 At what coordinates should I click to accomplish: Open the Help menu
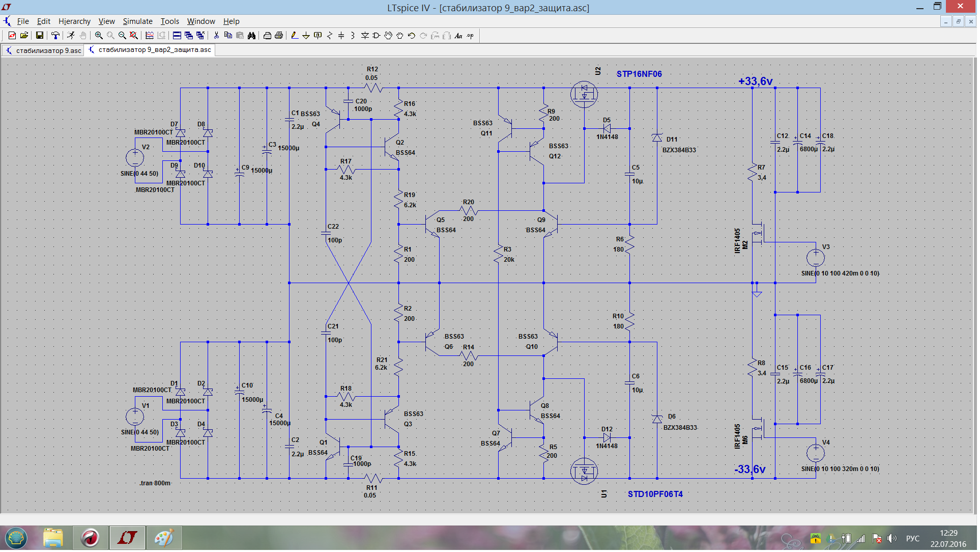tap(231, 21)
